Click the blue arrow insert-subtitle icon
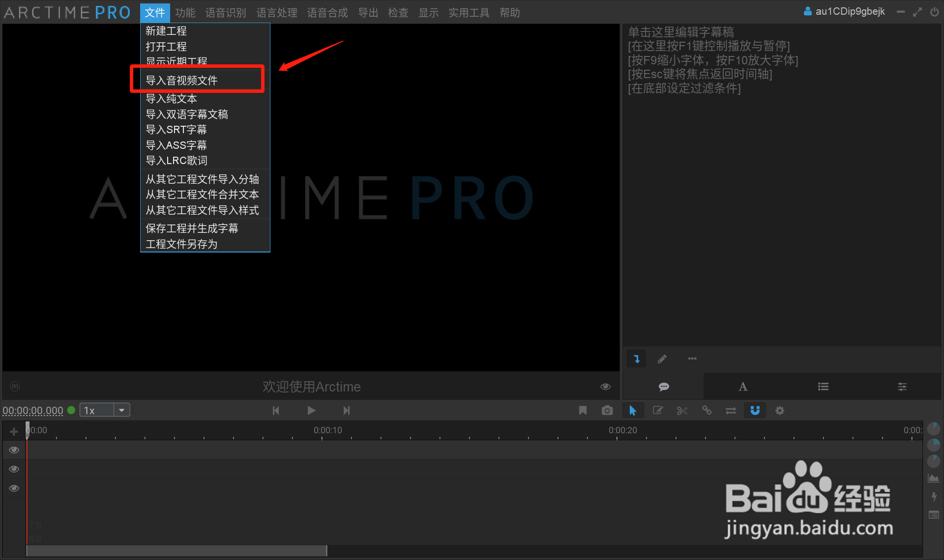The image size is (944, 560). pos(637,359)
